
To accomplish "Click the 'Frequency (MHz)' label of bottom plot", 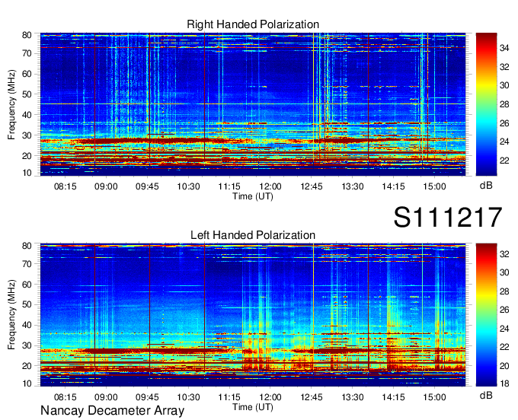I will coord(11,315).
